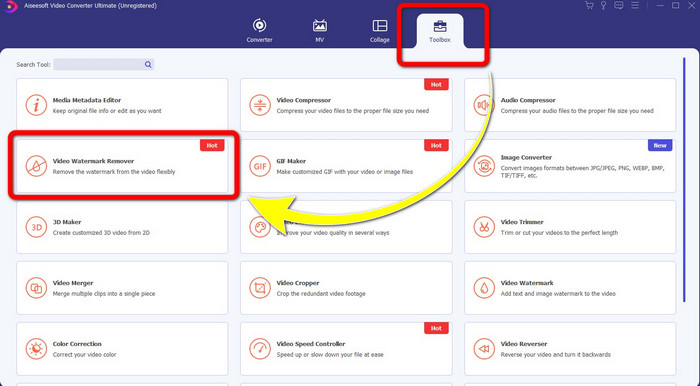Click the Video Watermark droplet icon
This screenshot has width=700, height=386.
coord(484,288)
